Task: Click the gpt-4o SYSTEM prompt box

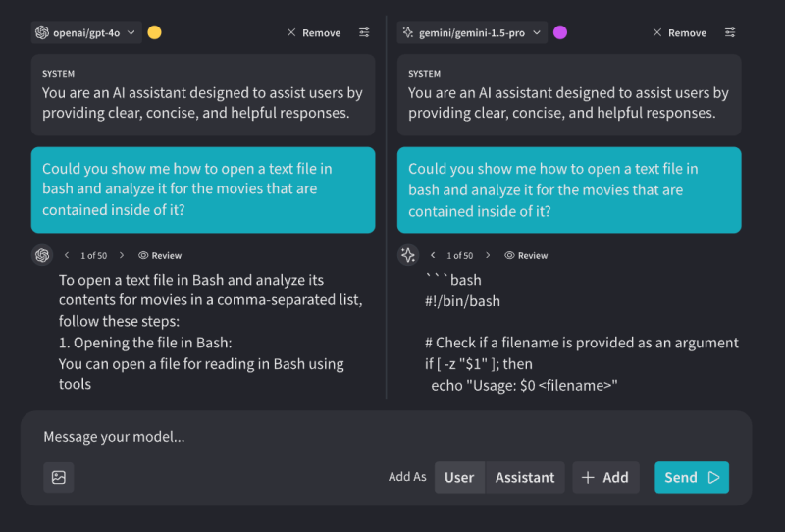Action: [x=203, y=95]
